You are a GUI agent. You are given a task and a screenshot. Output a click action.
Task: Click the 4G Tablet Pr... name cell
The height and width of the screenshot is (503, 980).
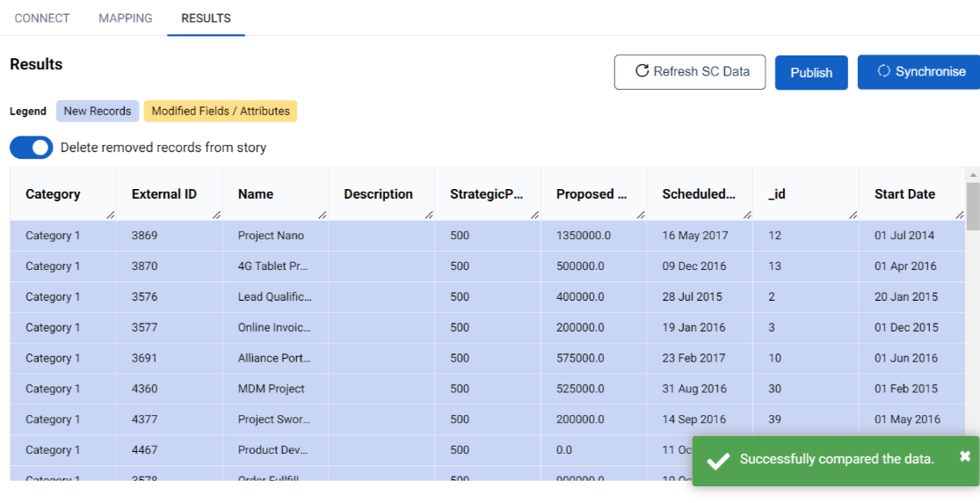[x=276, y=266]
